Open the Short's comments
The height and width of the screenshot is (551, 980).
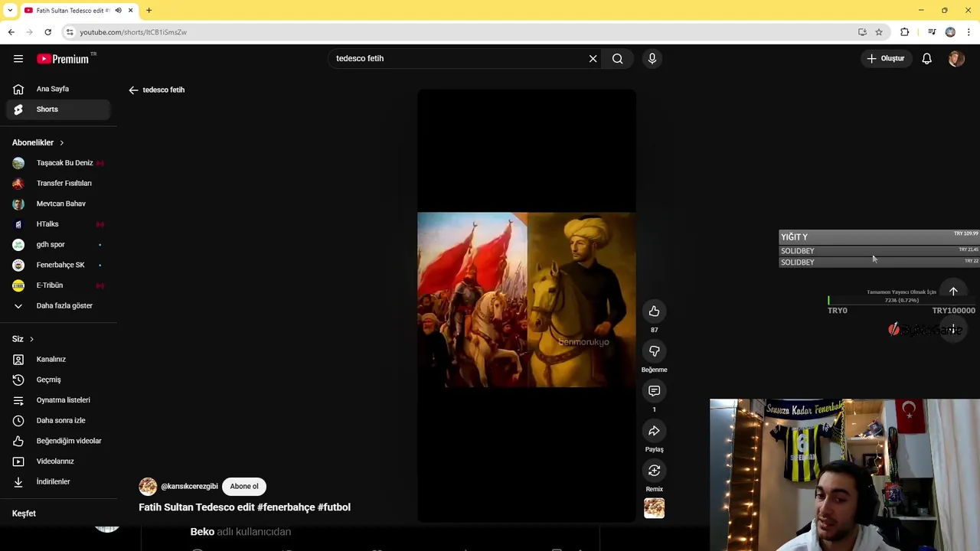[654, 391]
